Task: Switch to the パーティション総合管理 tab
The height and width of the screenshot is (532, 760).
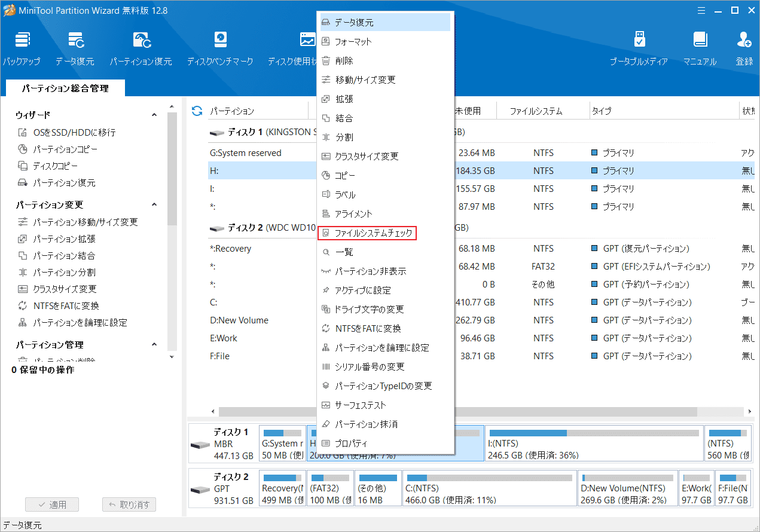Action: [x=66, y=88]
